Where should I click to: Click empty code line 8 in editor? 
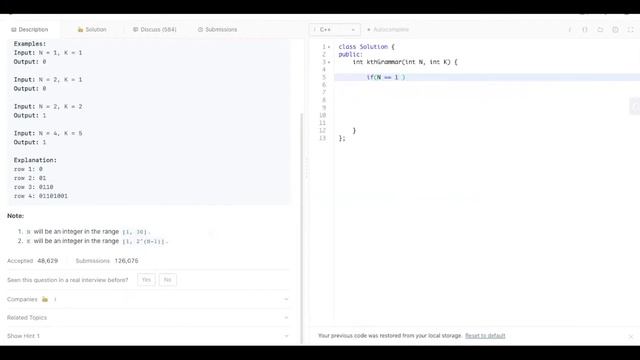coord(486,100)
